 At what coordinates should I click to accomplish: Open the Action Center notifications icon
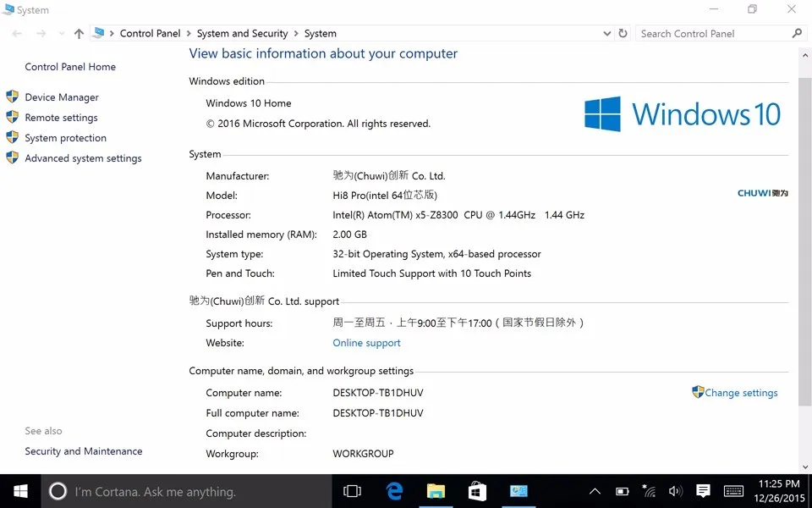pos(703,490)
